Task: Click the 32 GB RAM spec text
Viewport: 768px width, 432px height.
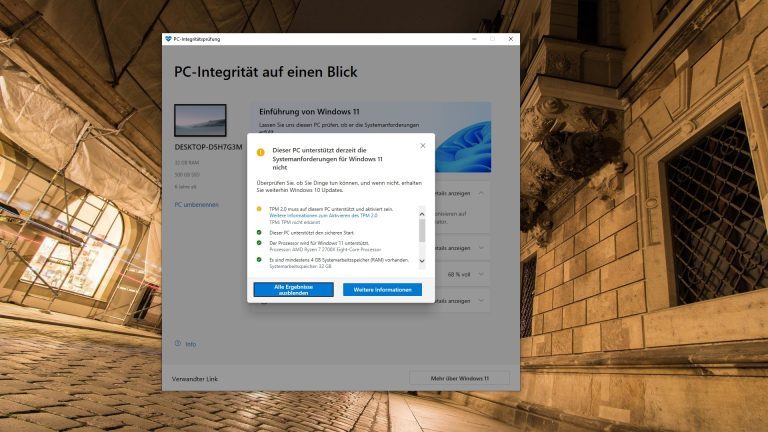Action: pos(187,163)
